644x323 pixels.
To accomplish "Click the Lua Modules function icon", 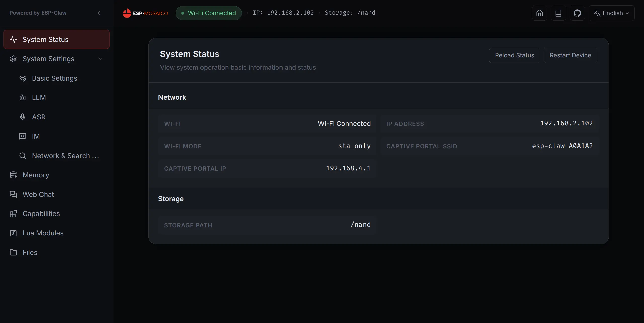I will pyautogui.click(x=13, y=233).
